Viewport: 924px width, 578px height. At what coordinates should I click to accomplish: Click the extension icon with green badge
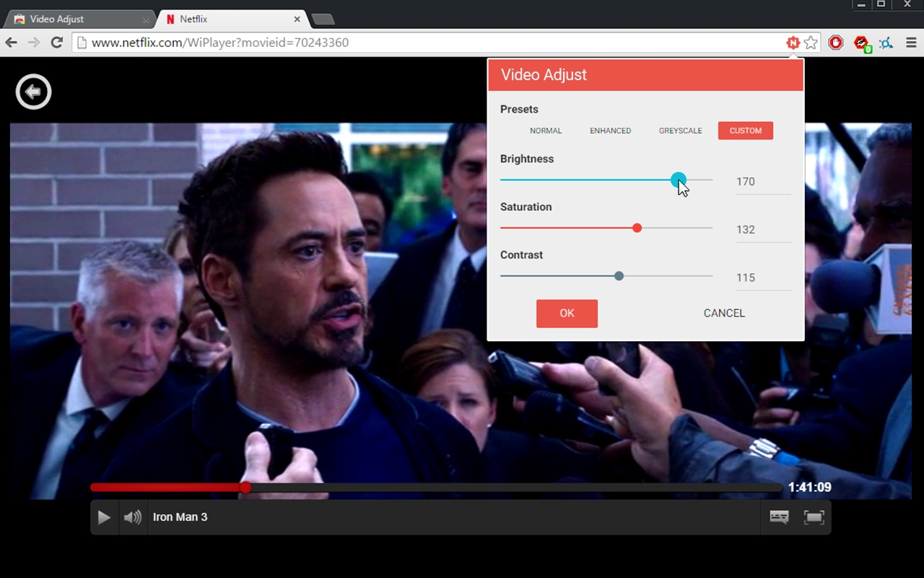tap(862, 43)
